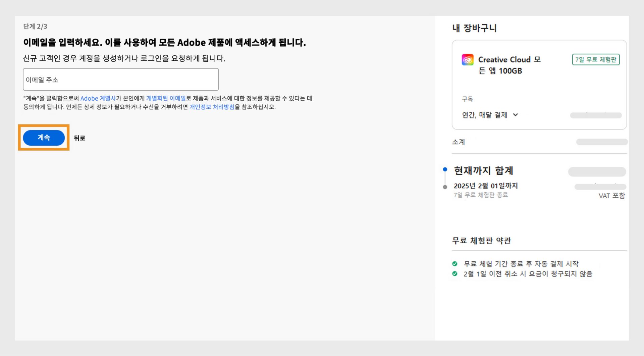Click green check beside 2월 1일 이전 취소
This screenshot has height=356, width=644.
[x=455, y=274]
